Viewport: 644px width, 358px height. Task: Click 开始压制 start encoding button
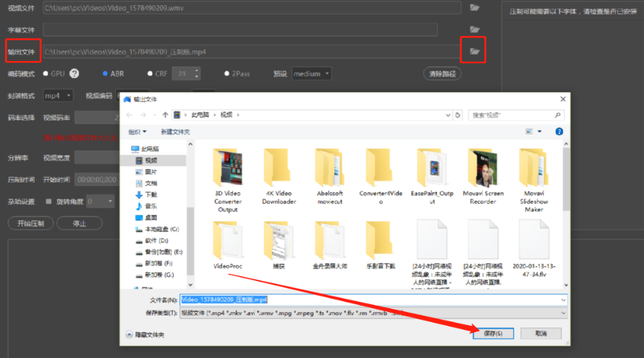click(x=31, y=224)
